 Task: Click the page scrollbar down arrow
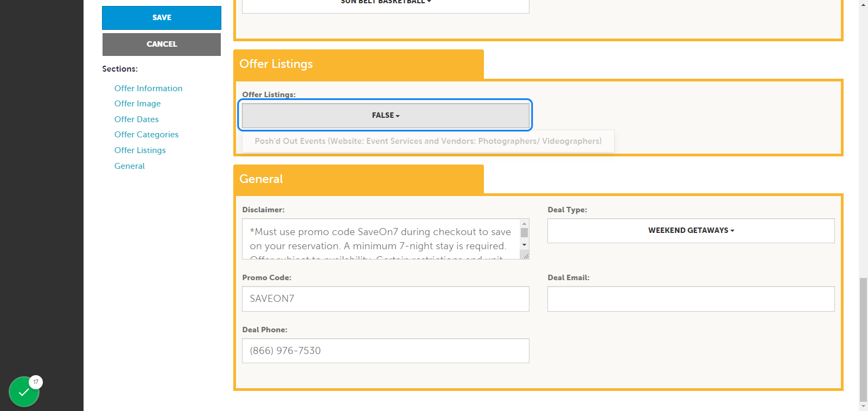coord(863,406)
